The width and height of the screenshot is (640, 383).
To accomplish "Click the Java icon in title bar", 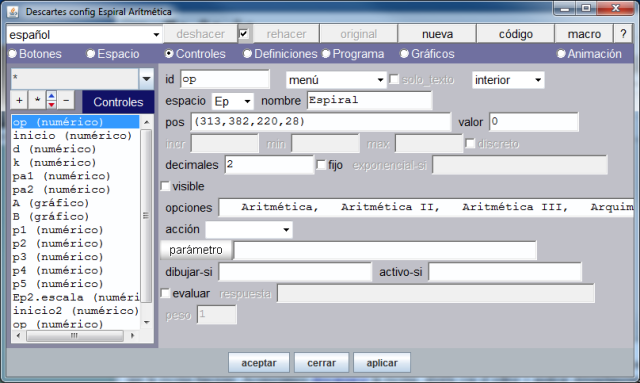I will [13, 11].
